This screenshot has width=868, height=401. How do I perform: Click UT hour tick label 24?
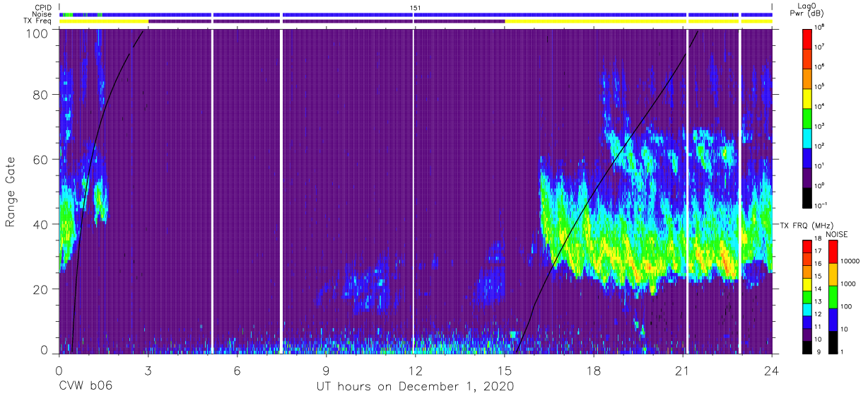[771, 369]
